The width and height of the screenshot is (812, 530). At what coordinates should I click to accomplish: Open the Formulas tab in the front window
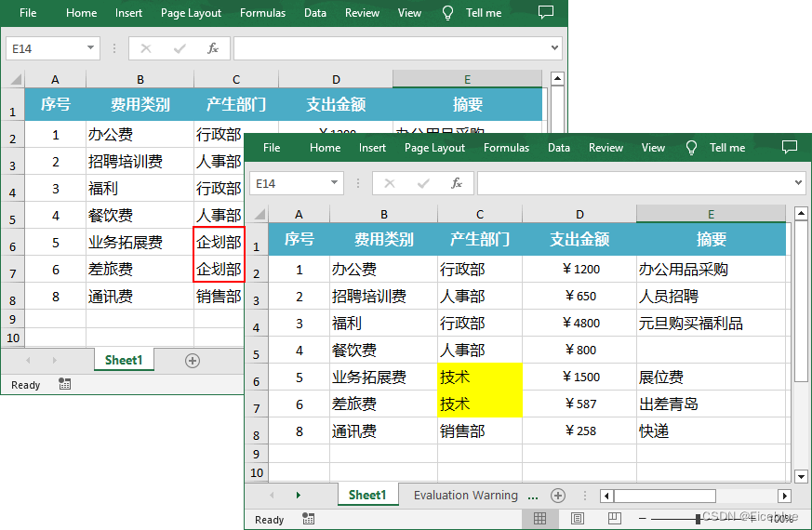(x=506, y=148)
